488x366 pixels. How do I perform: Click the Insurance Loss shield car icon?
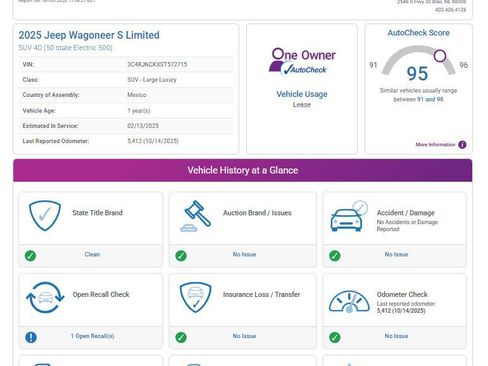195,297
